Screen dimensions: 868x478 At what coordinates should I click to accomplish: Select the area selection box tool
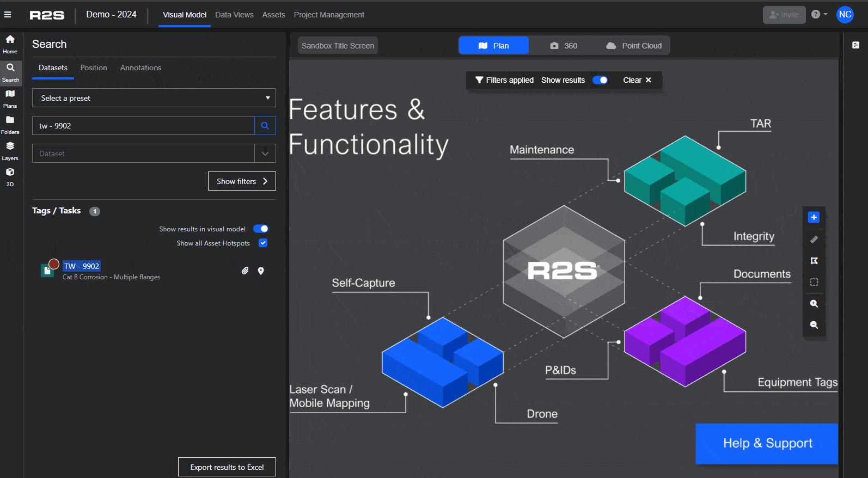814,282
